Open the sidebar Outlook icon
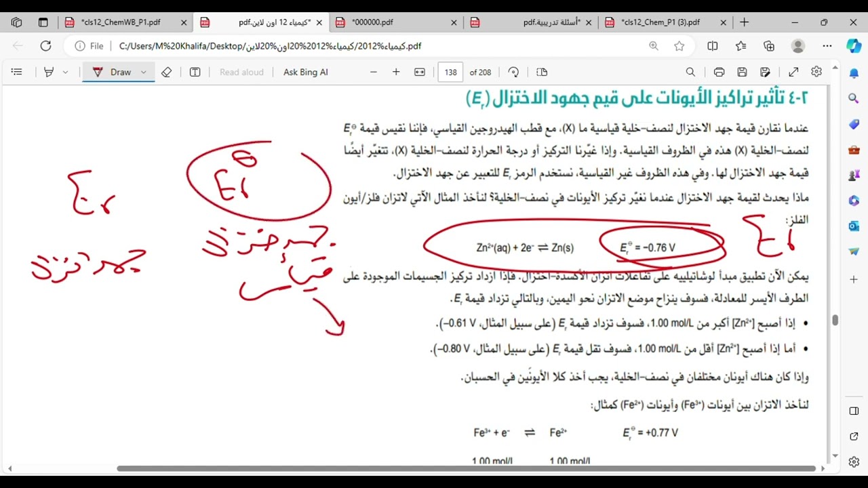Viewport: 868px width, 488px height. click(854, 226)
